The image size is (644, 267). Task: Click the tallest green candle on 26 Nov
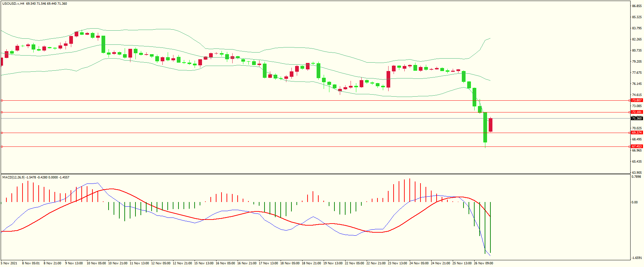(x=485, y=127)
